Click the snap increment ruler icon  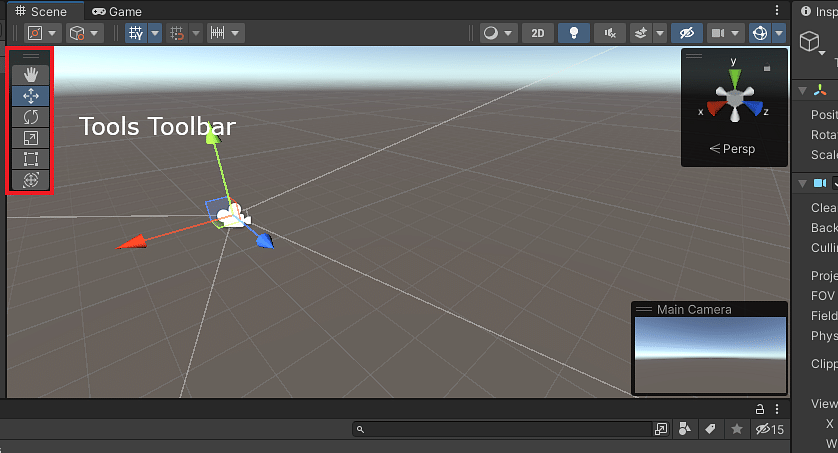tap(218, 33)
